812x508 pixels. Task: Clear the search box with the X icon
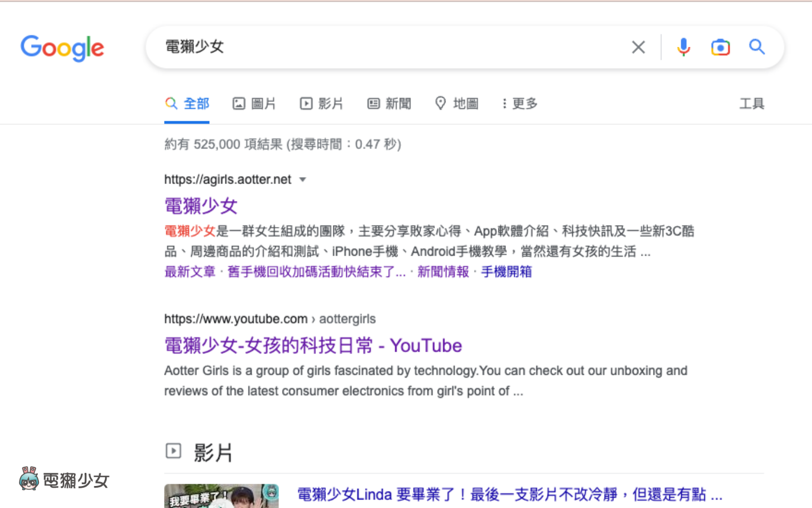(x=638, y=47)
